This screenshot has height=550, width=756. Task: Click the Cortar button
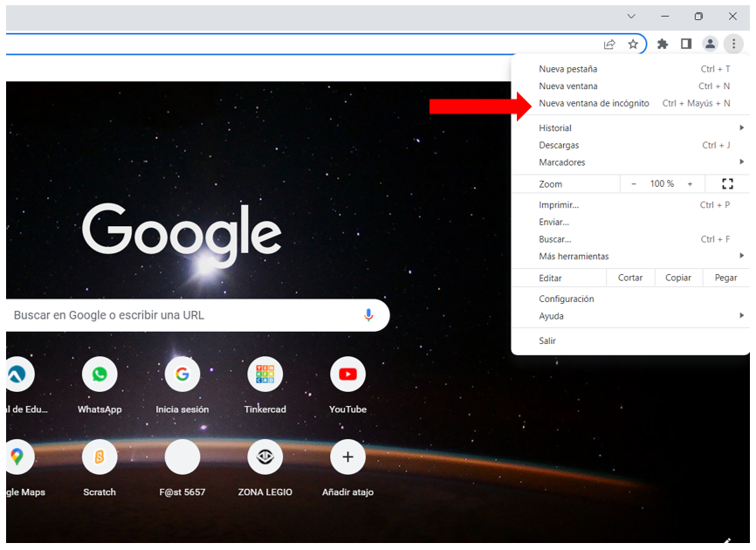[630, 278]
